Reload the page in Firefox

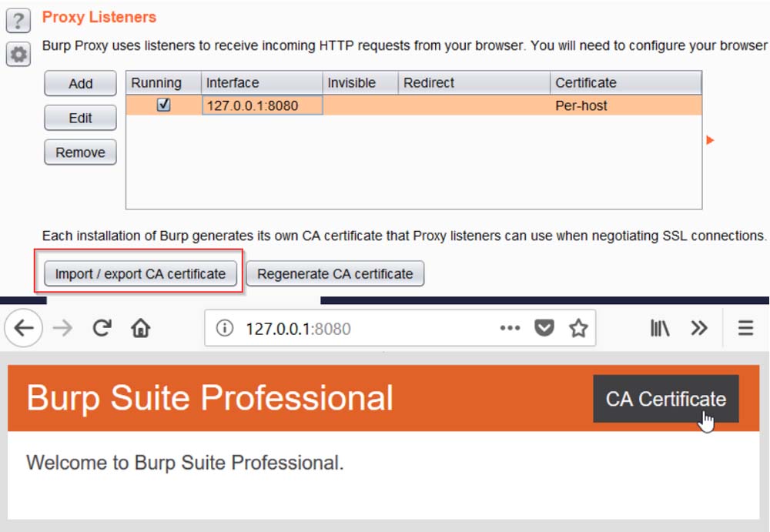(x=102, y=328)
